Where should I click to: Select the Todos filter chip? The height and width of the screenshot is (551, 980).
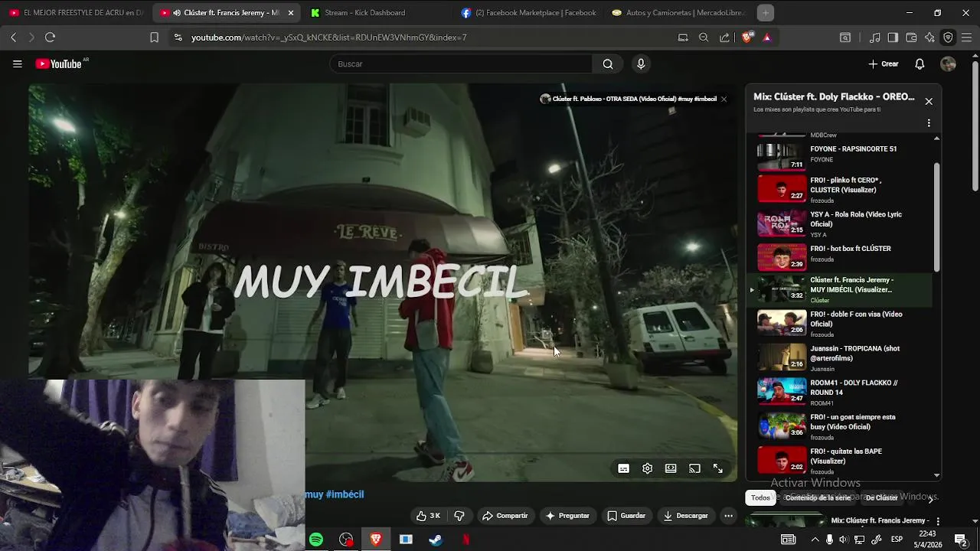[760, 497]
